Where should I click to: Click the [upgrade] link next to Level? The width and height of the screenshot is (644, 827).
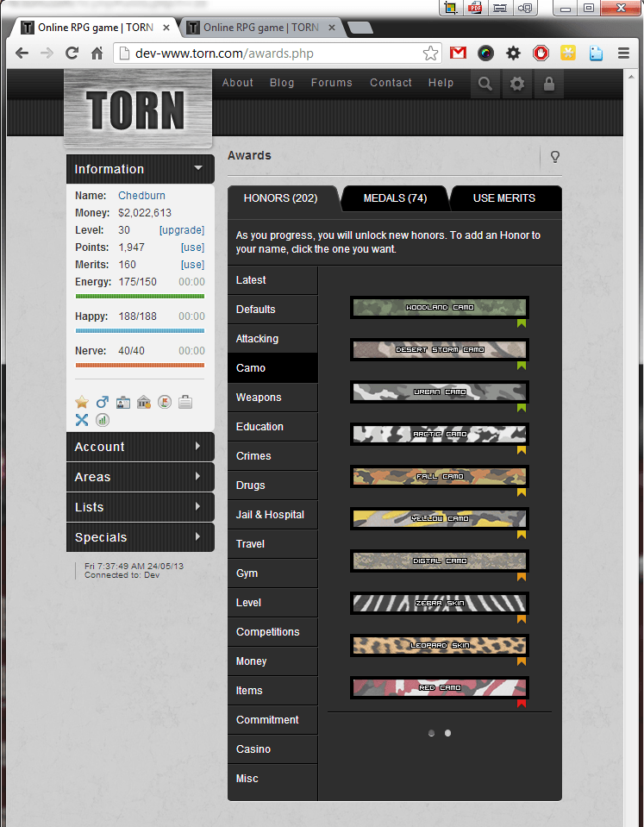tap(182, 230)
